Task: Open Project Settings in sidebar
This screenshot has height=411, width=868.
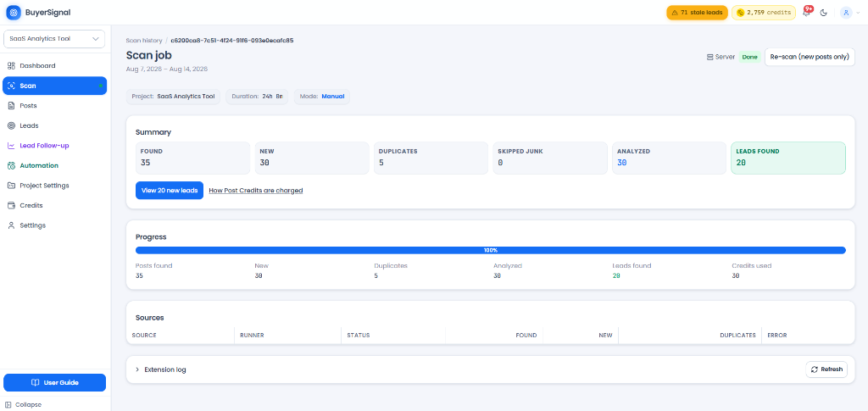Action: pos(54,186)
